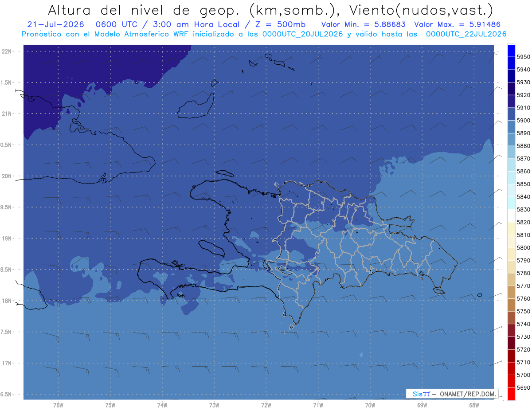
Task: Click the '19N' latitude label
Action: (x=7, y=239)
